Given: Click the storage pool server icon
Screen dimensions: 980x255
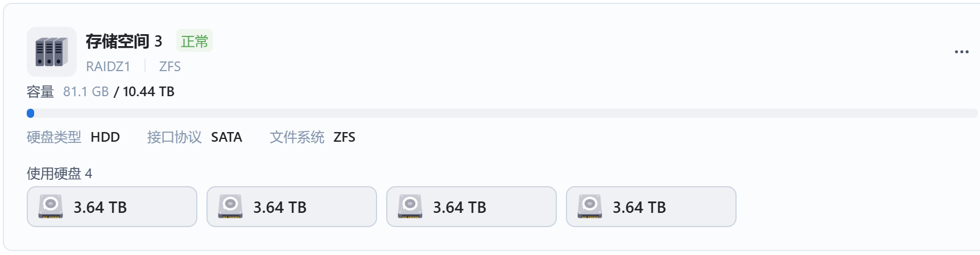Looking at the screenshot, I should coord(51,52).
